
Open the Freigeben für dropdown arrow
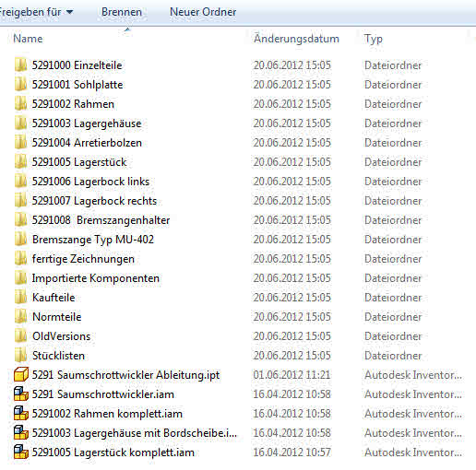click(x=70, y=12)
